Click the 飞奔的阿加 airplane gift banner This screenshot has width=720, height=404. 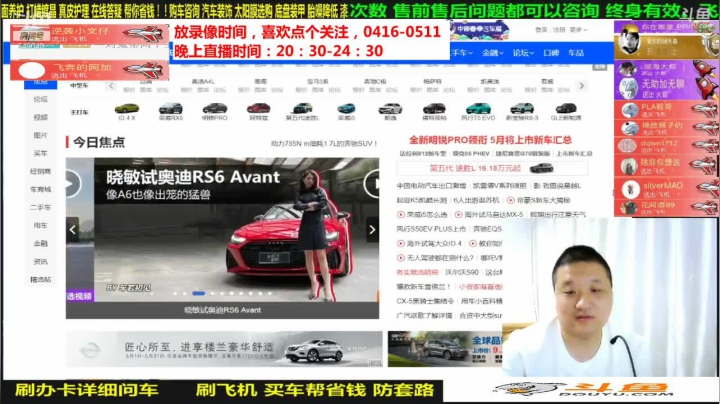(x=90, y=70)
